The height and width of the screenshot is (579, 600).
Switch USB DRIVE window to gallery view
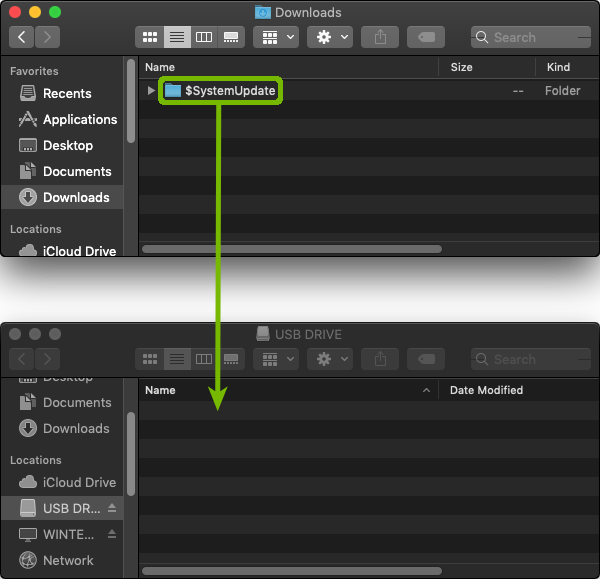231,359
